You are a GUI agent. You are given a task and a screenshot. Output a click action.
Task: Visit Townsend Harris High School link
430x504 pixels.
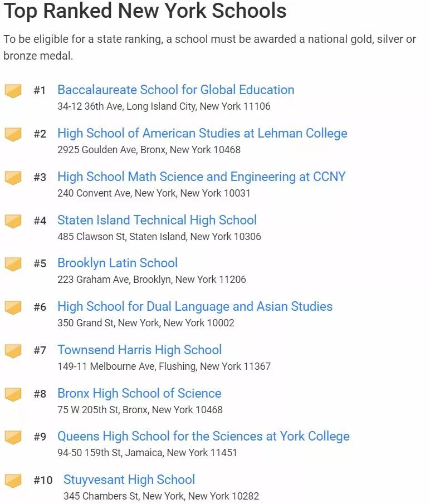(140, 350)
